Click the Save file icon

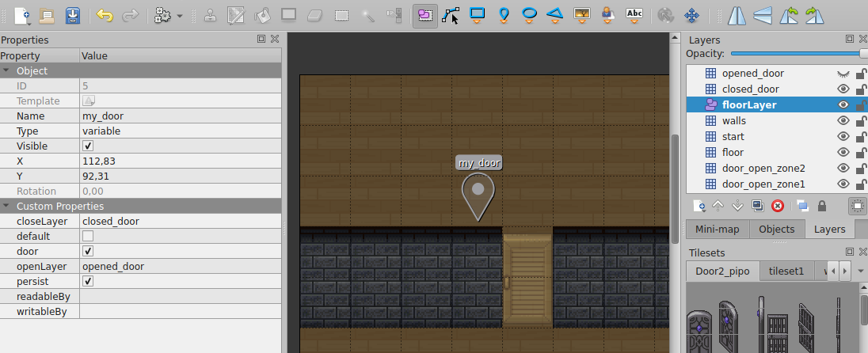72,14
